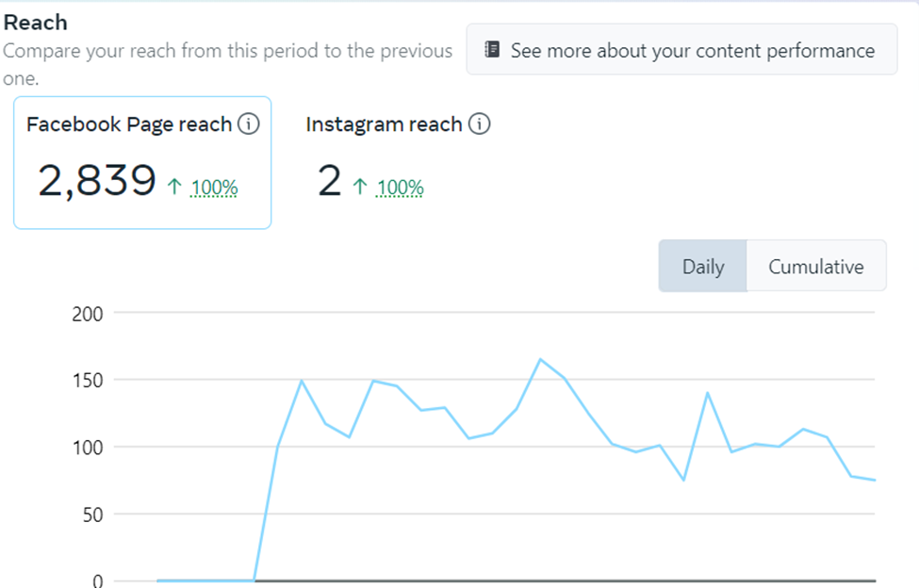This screenshot has width=919, height=588.
Task: Click the info icon beside Facebook Page reach
Action: (x=248, y=124)
